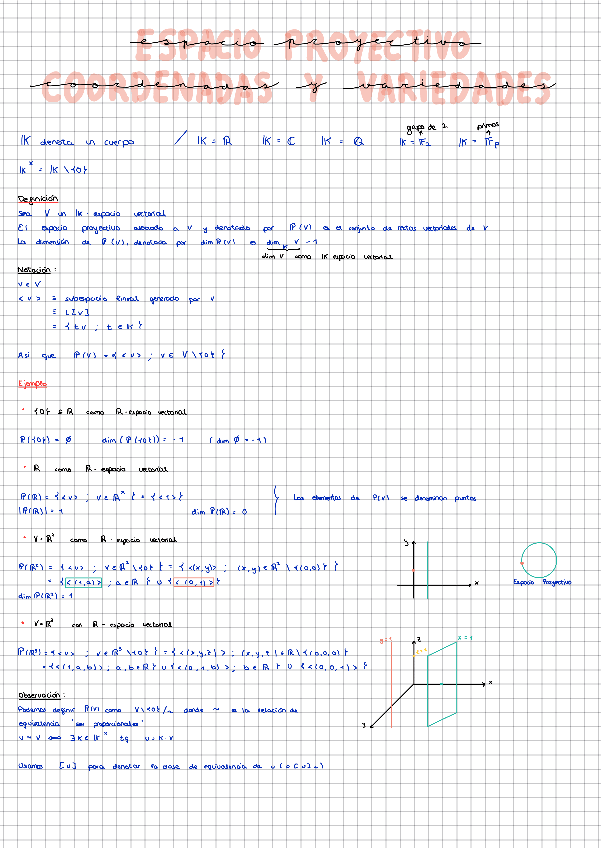The width and height of the screenshot is (601, 848).
Task: Click the title "ESPACIO PROYECTIVO"
Action: pyautogui.click(x=302, y=45)
